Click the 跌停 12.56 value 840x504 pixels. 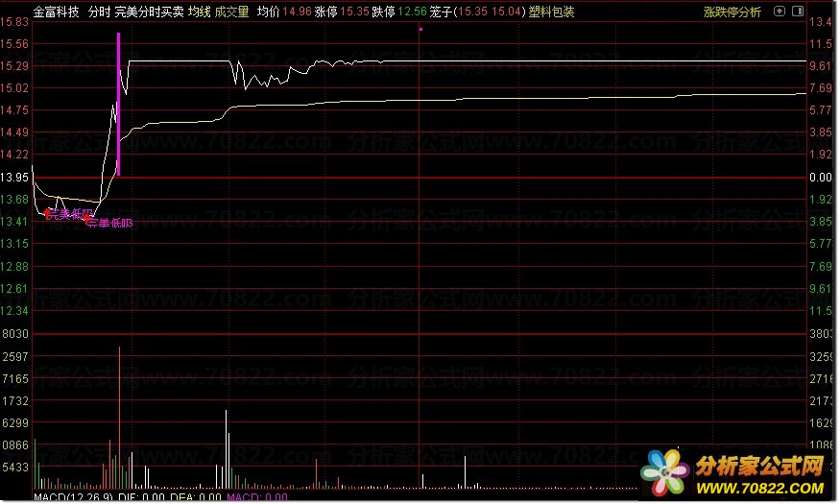pos(399,12)
